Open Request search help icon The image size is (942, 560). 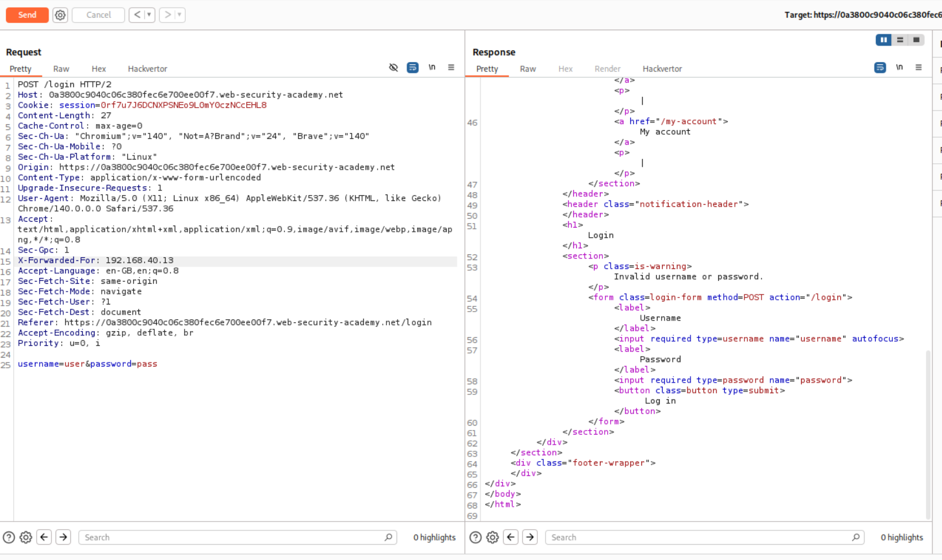[9, 538]
